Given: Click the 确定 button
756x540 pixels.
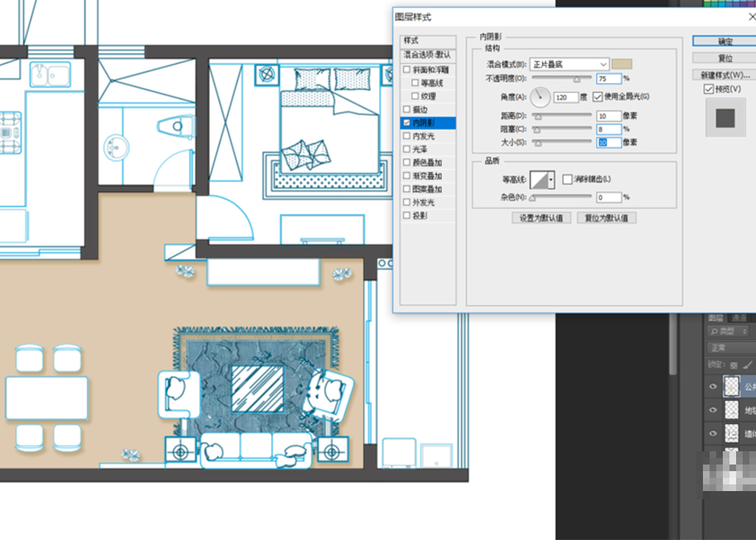Looking at the screenshot, I should (724, 41).
